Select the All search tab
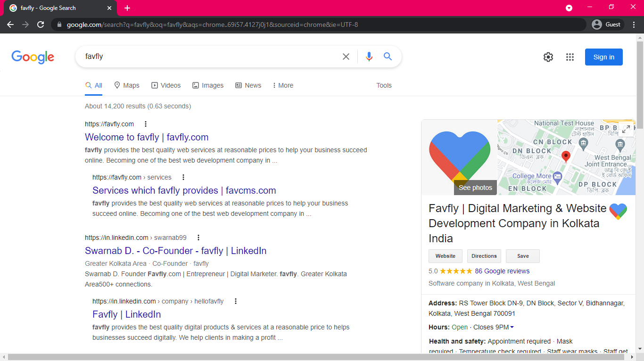 pos(94,85)
